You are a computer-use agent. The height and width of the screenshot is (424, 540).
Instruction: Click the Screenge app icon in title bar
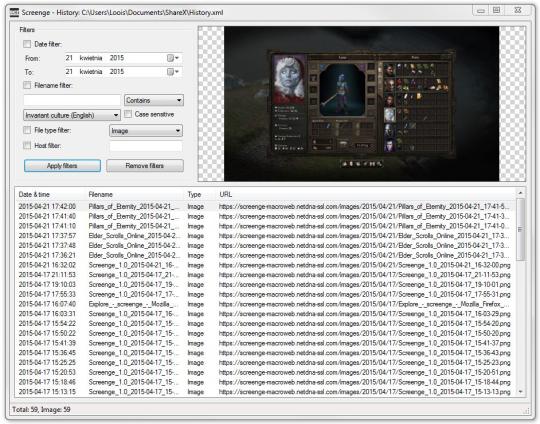pyautogui.click(x=14, y=13)
